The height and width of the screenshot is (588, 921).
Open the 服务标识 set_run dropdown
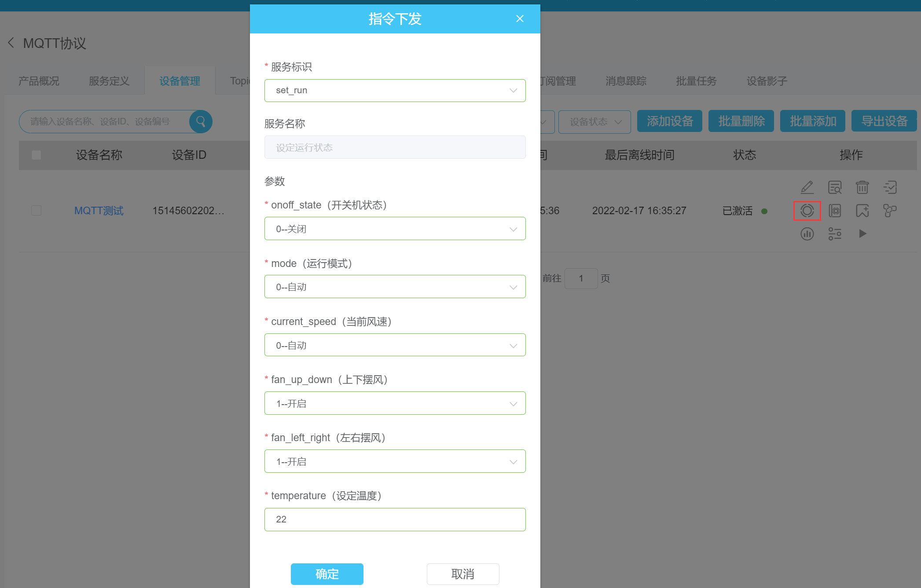395,91
